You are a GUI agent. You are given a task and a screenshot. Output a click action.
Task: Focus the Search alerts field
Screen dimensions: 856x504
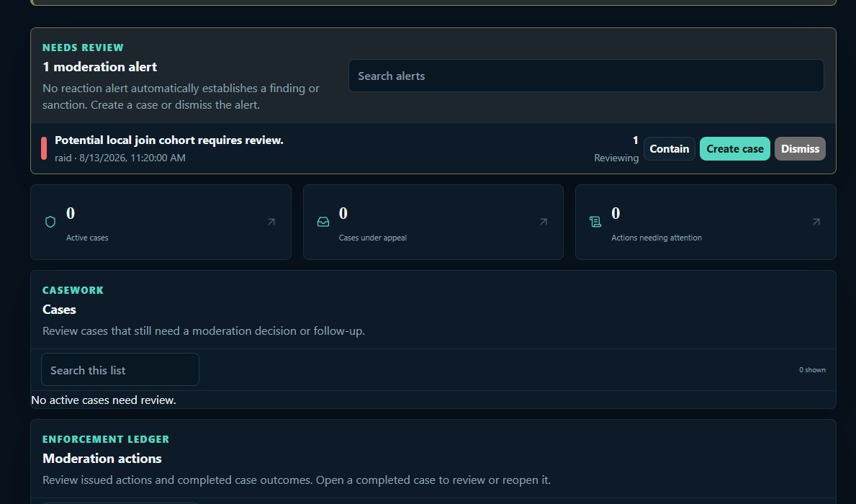point(586,76)
